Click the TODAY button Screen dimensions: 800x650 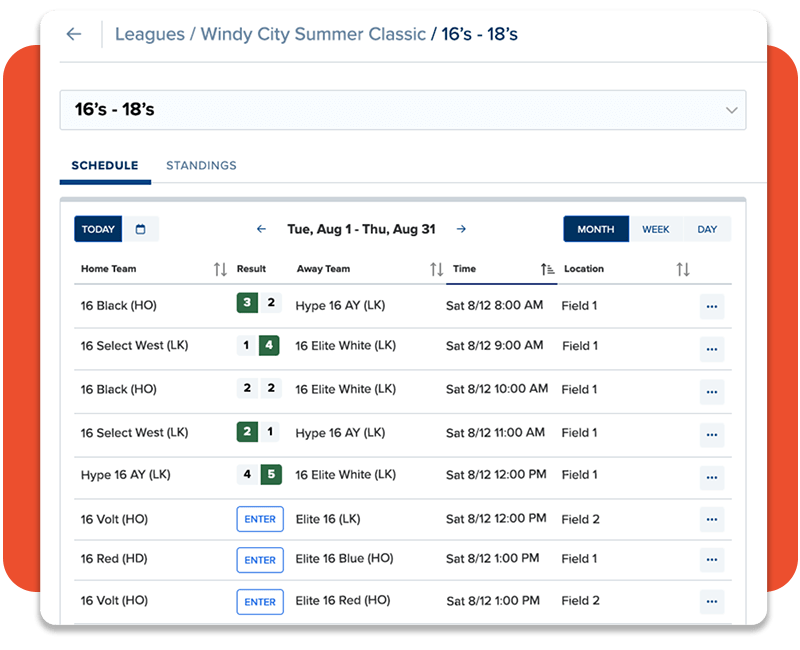pos(97,229)
